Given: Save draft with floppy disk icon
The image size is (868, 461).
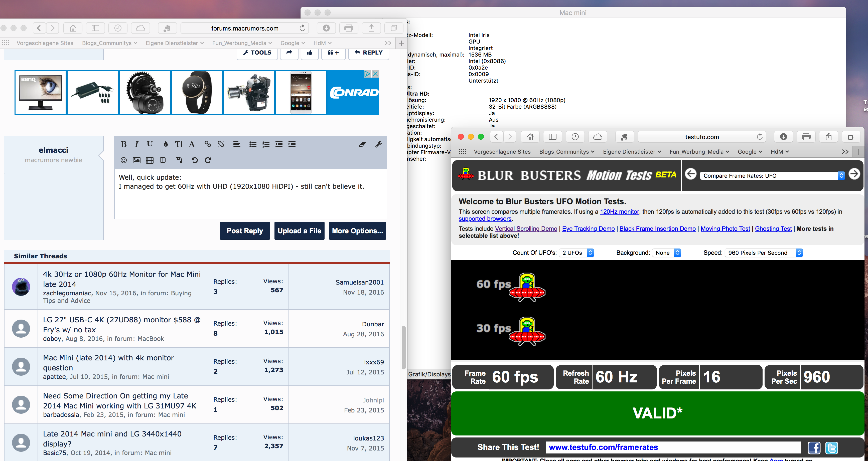Looking at the screenshot, I should 179,160.
